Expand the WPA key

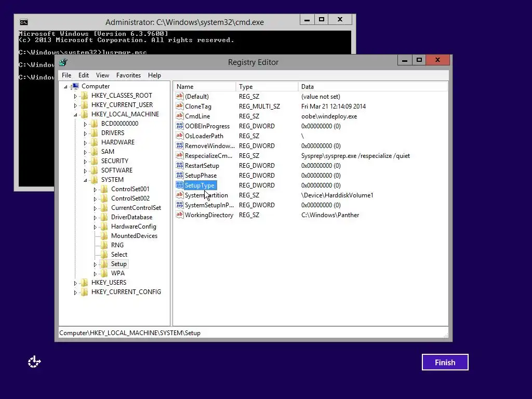click(x=96, y=273)
